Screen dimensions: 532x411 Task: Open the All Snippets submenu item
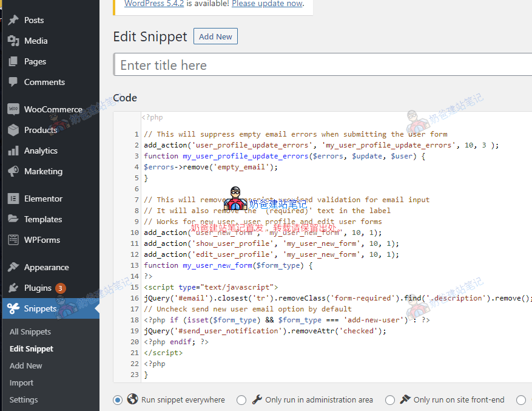(x=30, y=331)
